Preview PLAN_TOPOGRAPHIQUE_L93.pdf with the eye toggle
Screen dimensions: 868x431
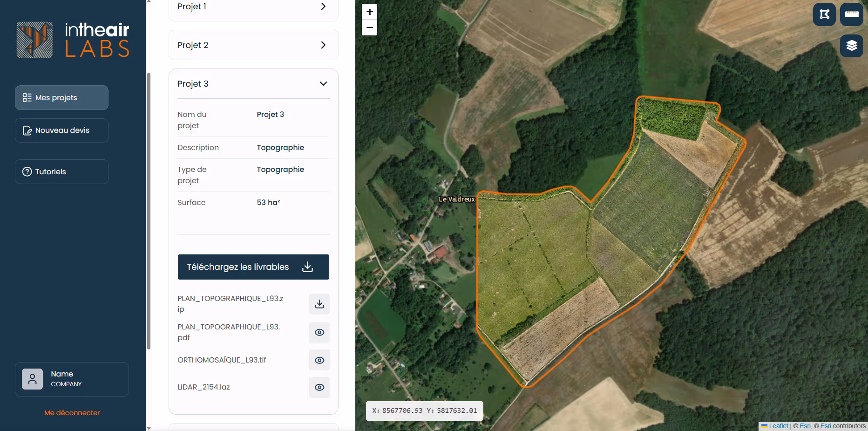click(319, 332)
